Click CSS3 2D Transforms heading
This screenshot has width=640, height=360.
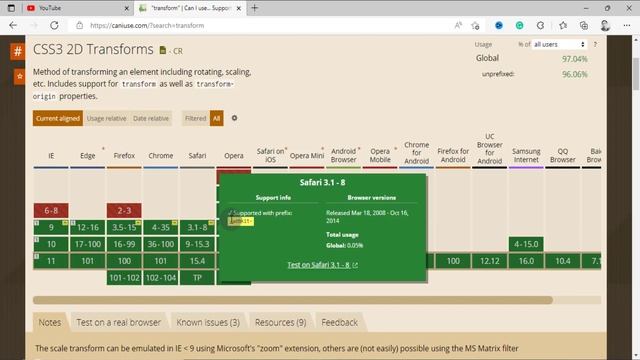(x=93, y=49)
